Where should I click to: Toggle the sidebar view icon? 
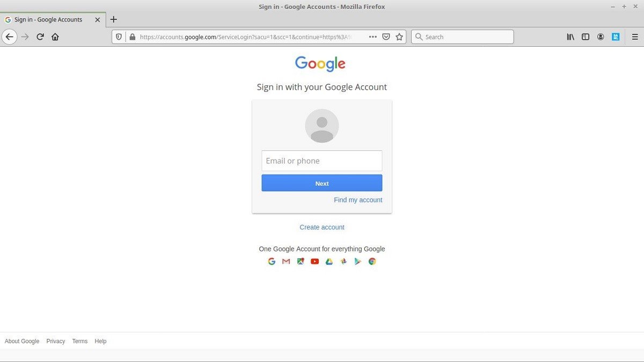pyautogui.click(x=586, y=37)
